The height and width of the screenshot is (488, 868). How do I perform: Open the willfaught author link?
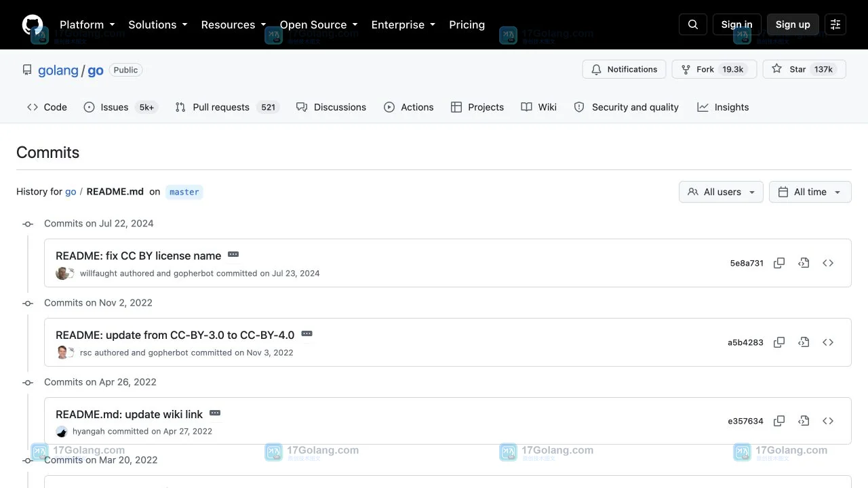coord(99,273)
